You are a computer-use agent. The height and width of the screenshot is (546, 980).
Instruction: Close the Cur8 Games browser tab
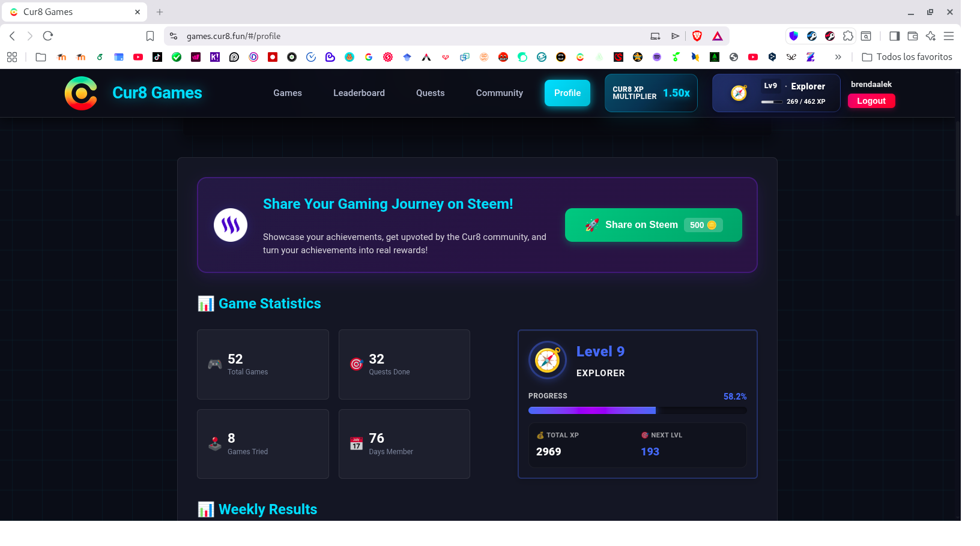point(138,12)
